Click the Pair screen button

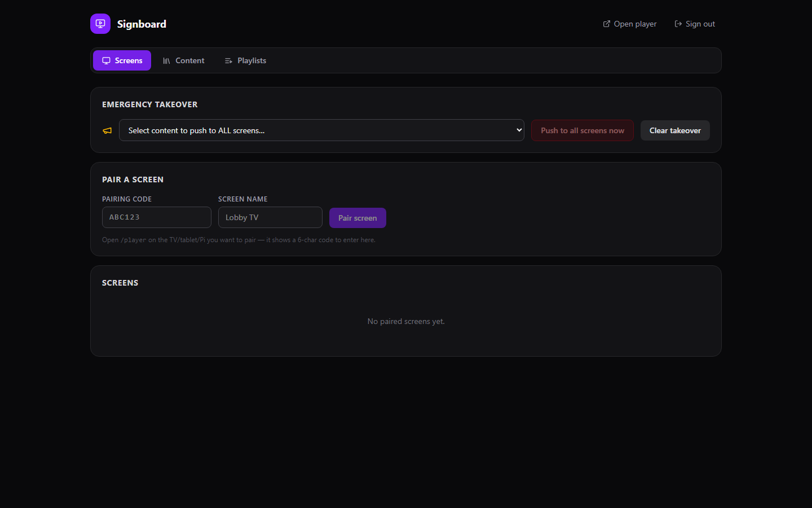point(358,218)
